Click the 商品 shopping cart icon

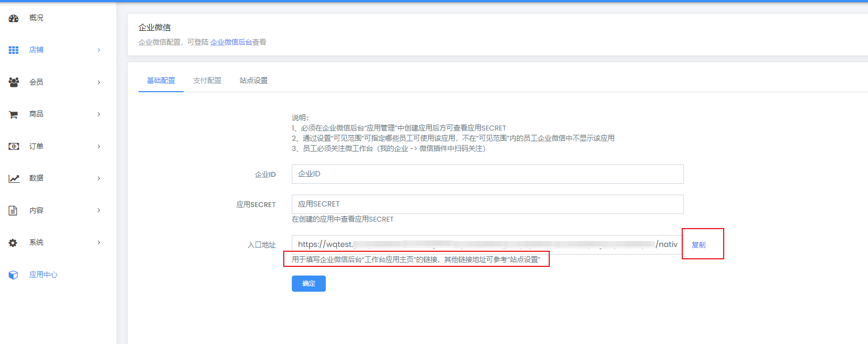coord(13,114)
